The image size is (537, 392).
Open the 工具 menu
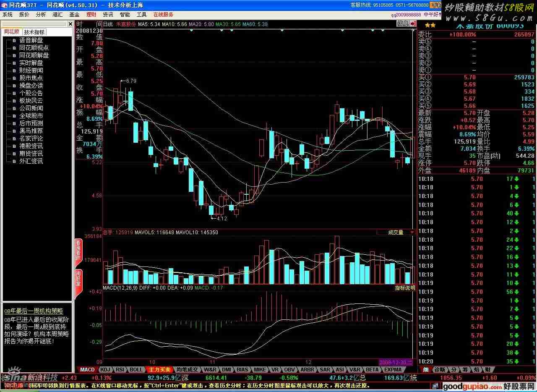pos(142,15)
